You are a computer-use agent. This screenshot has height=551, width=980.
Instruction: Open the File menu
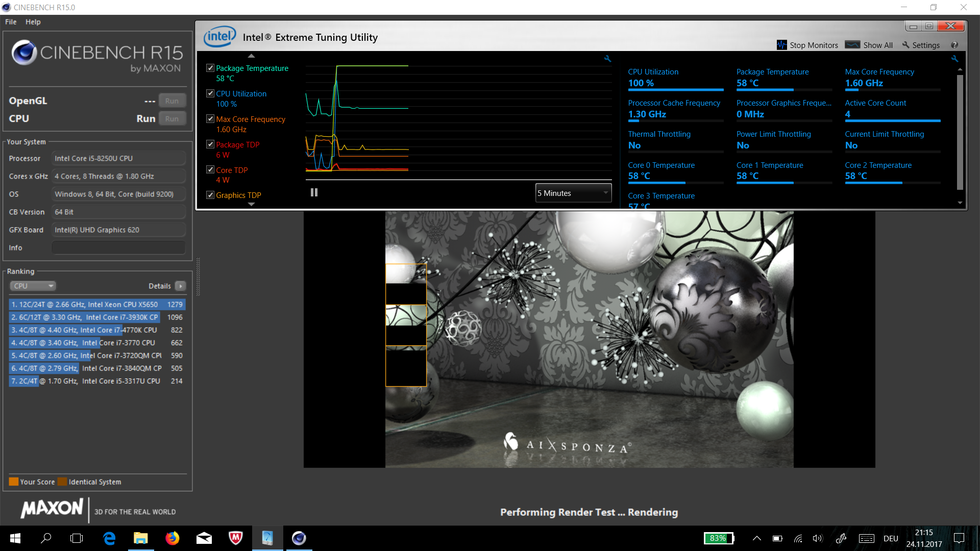(x=11, y=22)
